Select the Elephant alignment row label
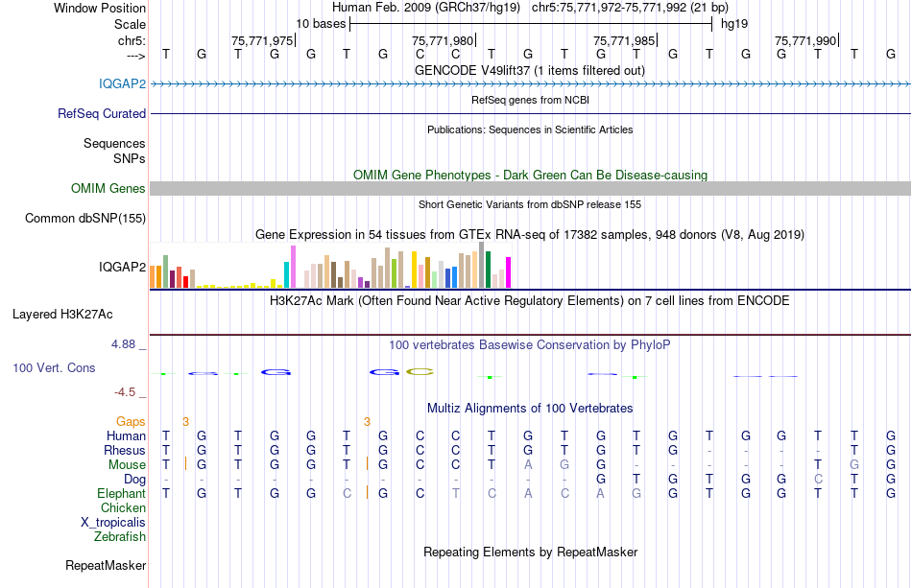This screenshot has height=588, width=912. coord(122,493)
